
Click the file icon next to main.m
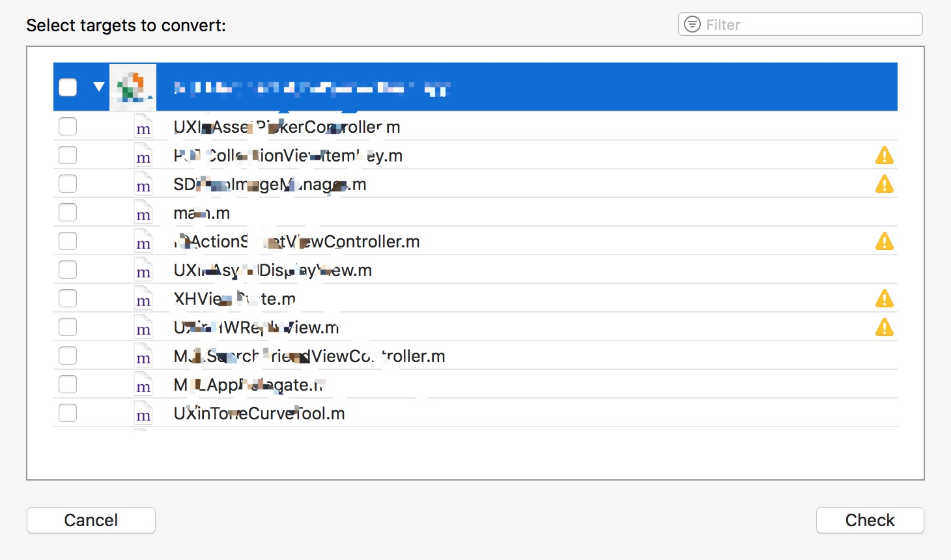coord(143,213)
